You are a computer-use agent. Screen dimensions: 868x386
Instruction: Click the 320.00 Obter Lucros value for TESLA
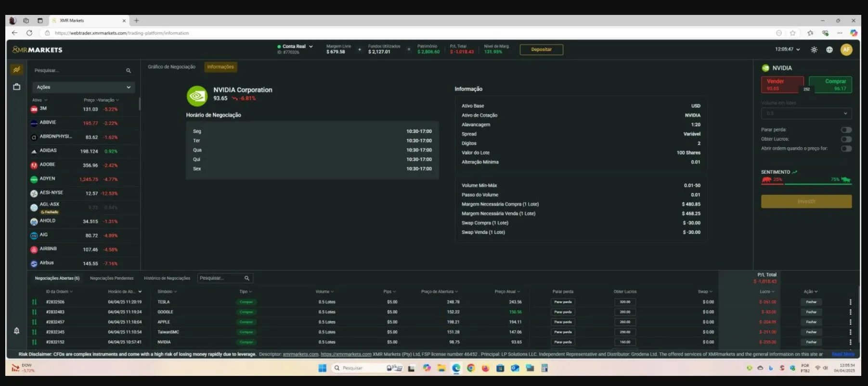point(625,302)
